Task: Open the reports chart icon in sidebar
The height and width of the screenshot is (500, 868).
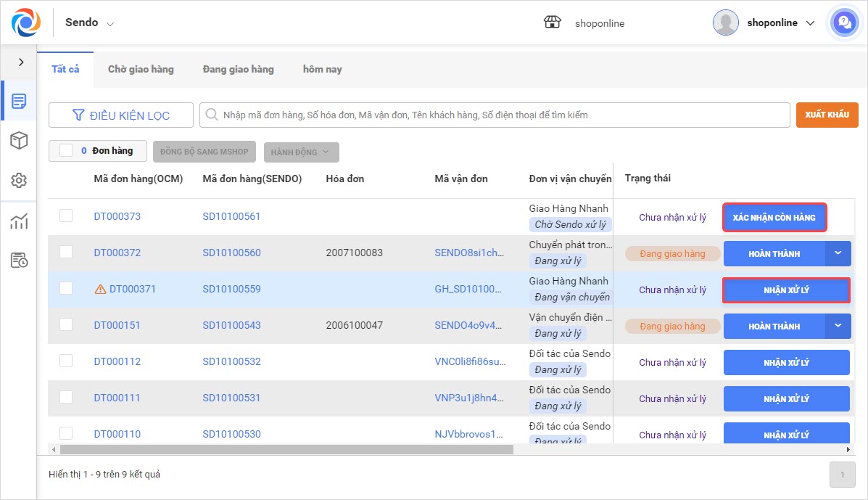Action: click(19, 221)
